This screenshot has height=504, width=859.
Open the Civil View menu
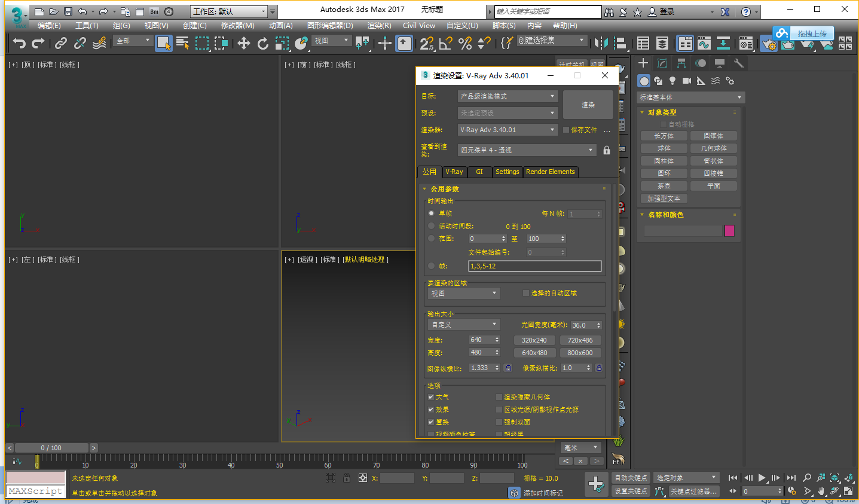click(419, 26)
